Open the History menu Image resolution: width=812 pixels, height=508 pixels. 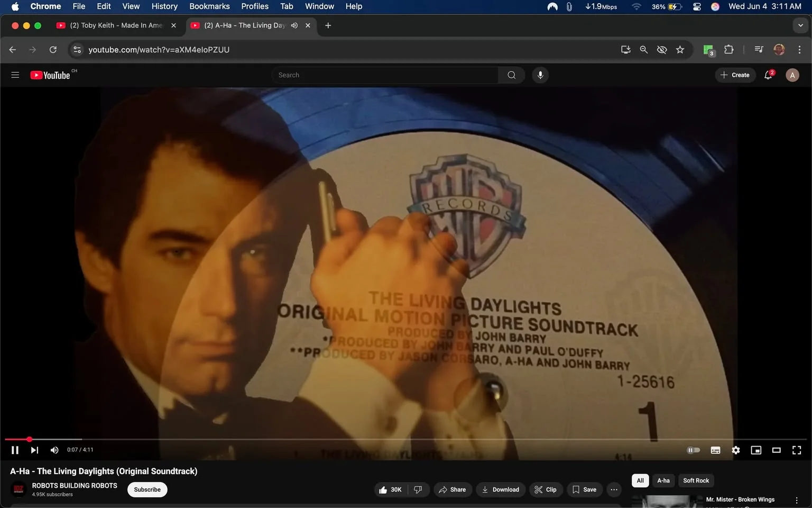point(164,6)
